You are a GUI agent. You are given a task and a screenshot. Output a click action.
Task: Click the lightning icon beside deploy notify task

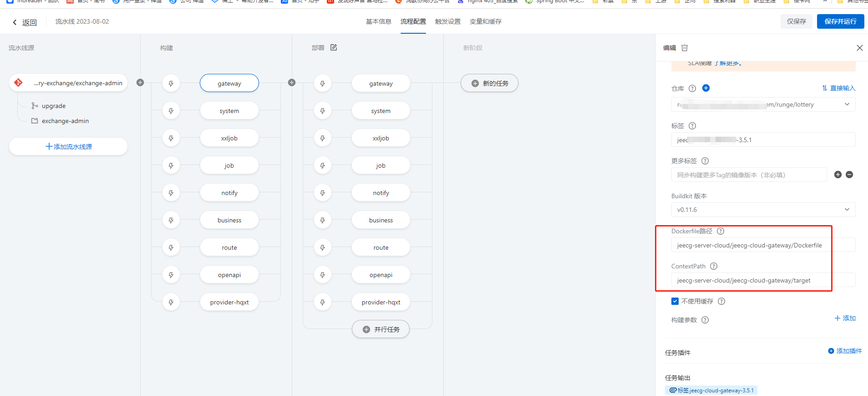coord(323,193)
